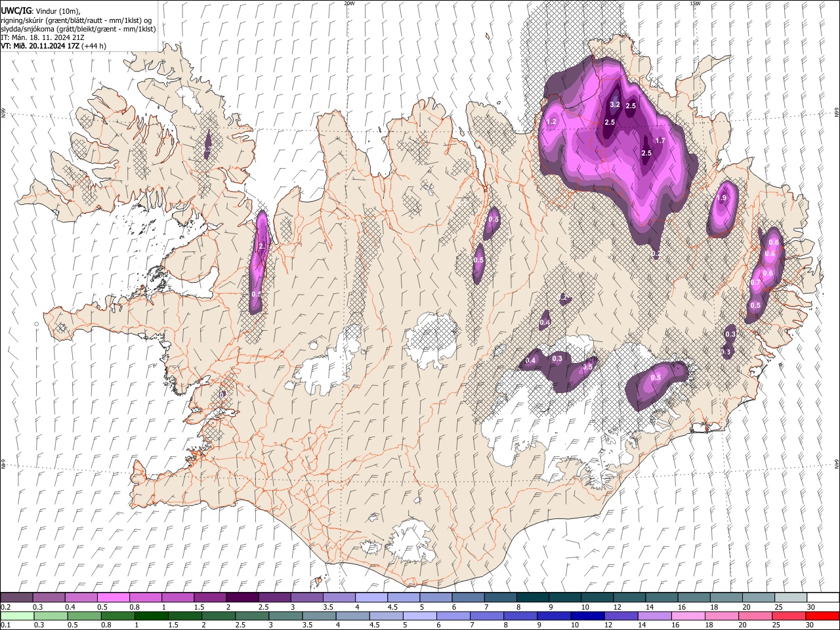Image resolution: width=840 pixels, height=630 pixels.
Task: Select the bright red 30 swatch in lower legend row
Action: (822, 616)
